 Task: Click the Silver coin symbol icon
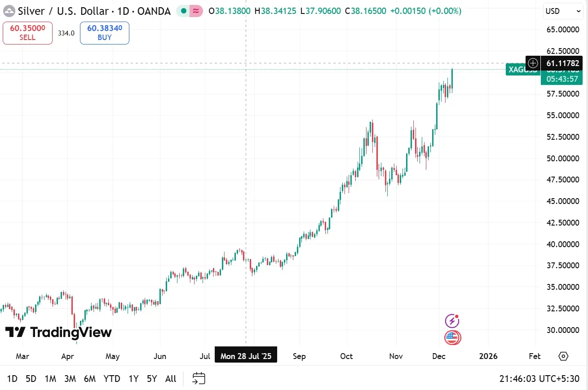click(9, 11)
